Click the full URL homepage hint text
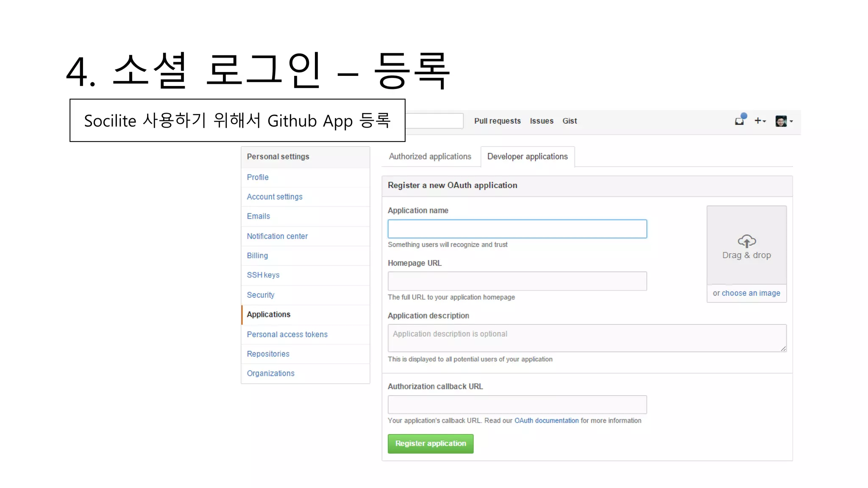Viewport: 868px width, 488px height. (451, 297)
